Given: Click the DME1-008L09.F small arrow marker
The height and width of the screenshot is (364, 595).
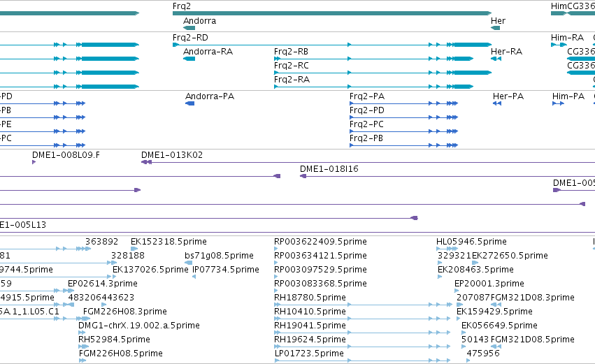Looking at the screenshot, I should point(34,162).
